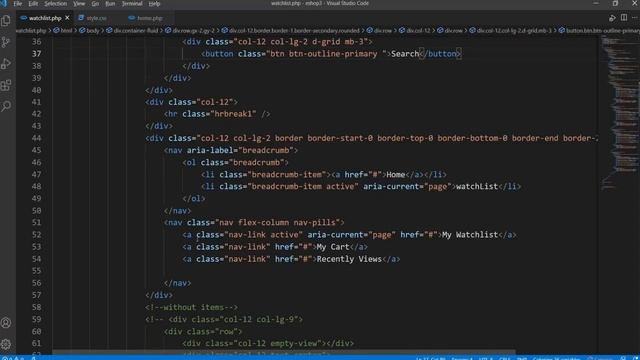Image resolution: width=640 pixels, height=360 pixels.
Task: Open the Terminal menu
Action: pos(132,4)
